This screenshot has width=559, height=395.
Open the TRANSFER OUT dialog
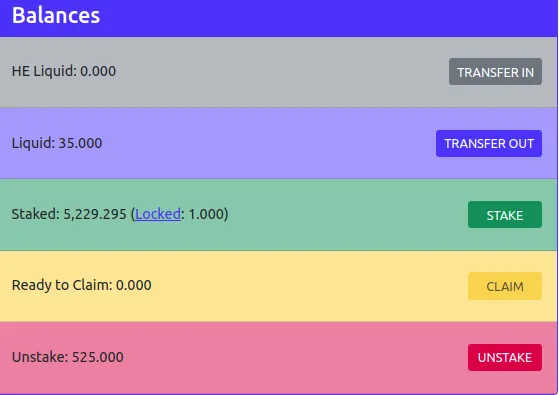[x=489, y=143]
